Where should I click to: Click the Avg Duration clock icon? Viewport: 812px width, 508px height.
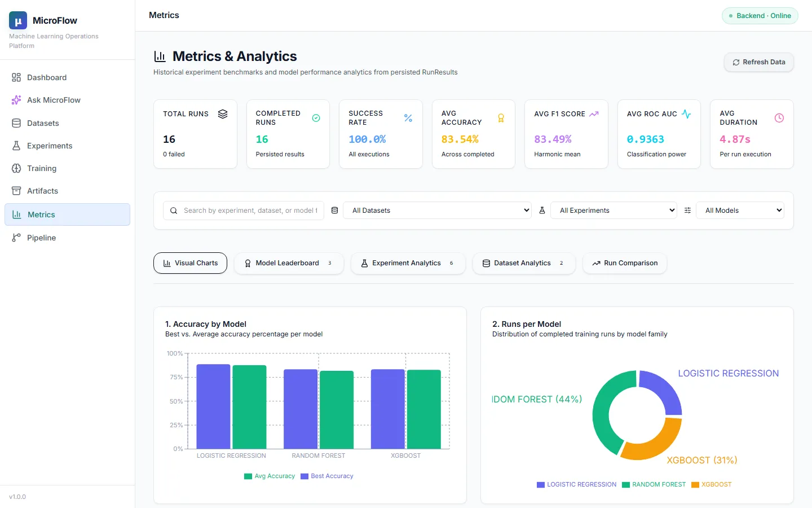click(779, 118)
